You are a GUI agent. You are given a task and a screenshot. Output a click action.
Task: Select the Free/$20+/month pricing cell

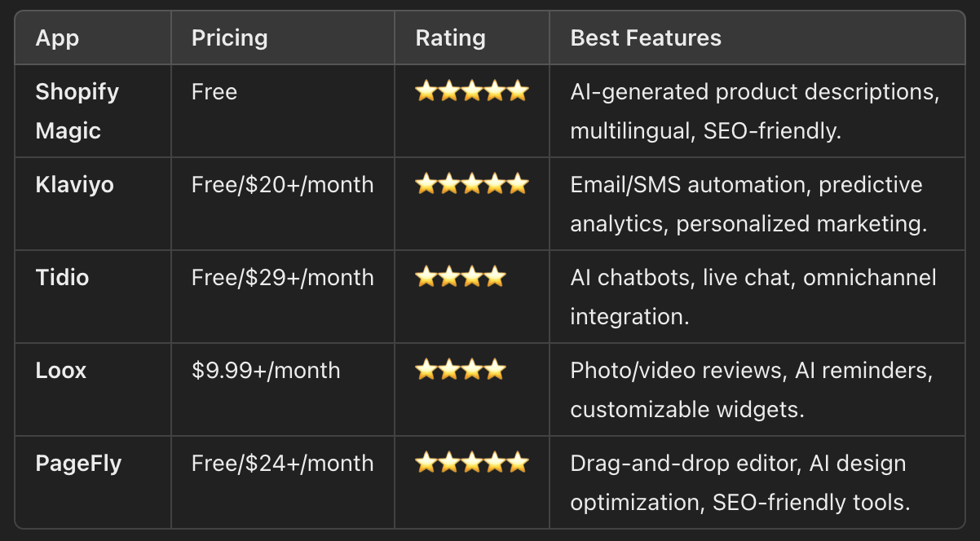click(282, 184)
